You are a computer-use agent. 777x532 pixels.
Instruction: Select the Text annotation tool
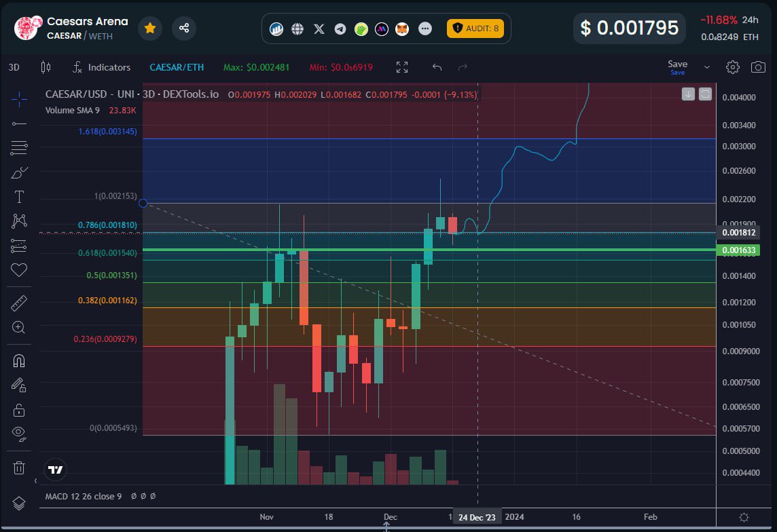click(x=19, y=197)
